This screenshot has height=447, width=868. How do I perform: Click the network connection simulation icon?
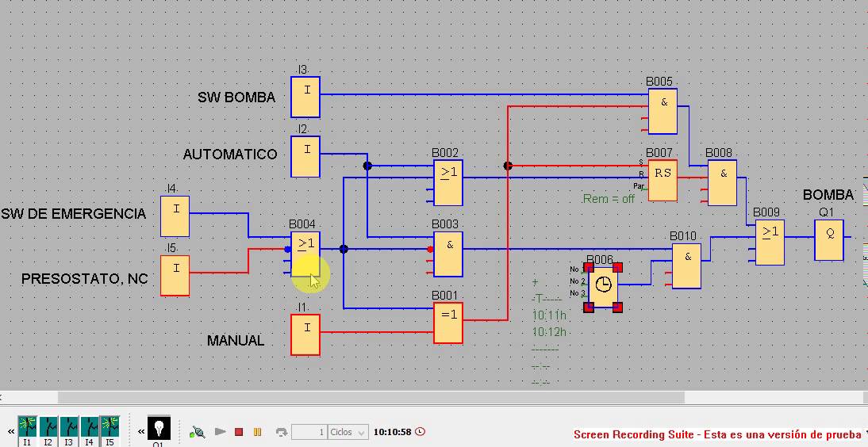pyautogui.click(x=197, y=432)
